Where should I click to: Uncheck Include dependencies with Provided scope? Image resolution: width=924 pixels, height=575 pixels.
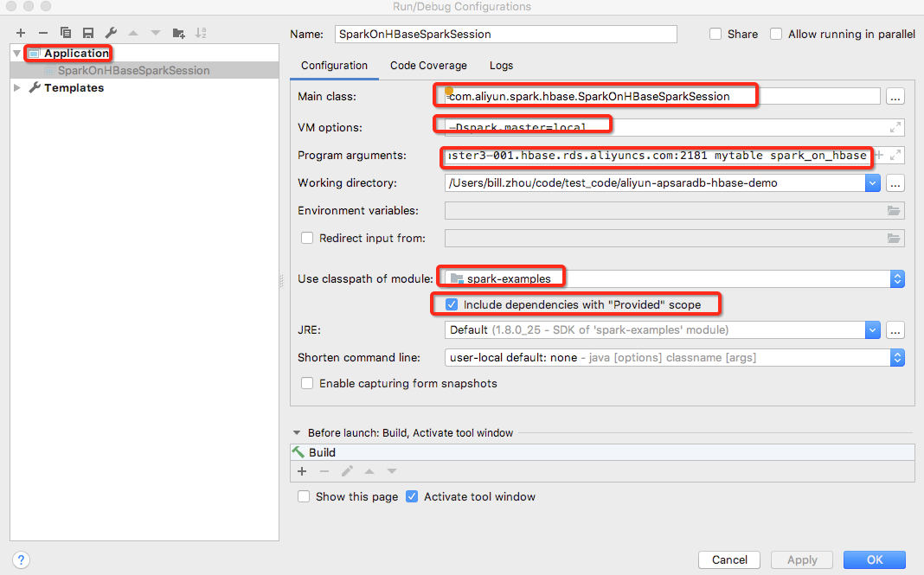(452, 304)
